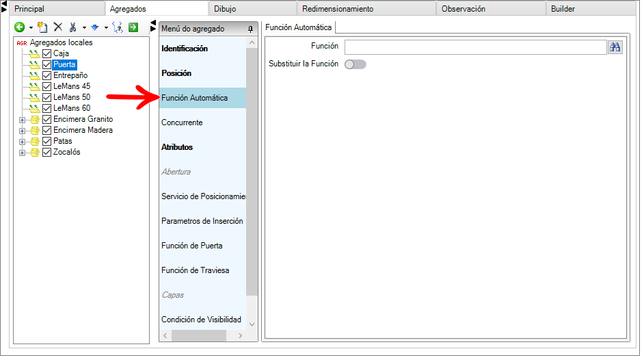Click the folder stack icon beside Zocalós
Viewport: 644px width, 362px height.
tap(35, 153)
